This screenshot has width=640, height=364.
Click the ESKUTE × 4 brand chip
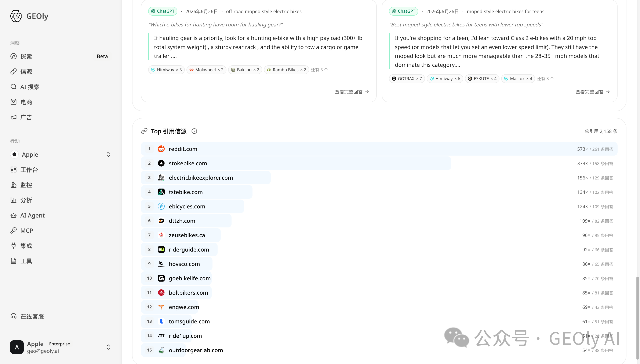click(x=482, y=78)
